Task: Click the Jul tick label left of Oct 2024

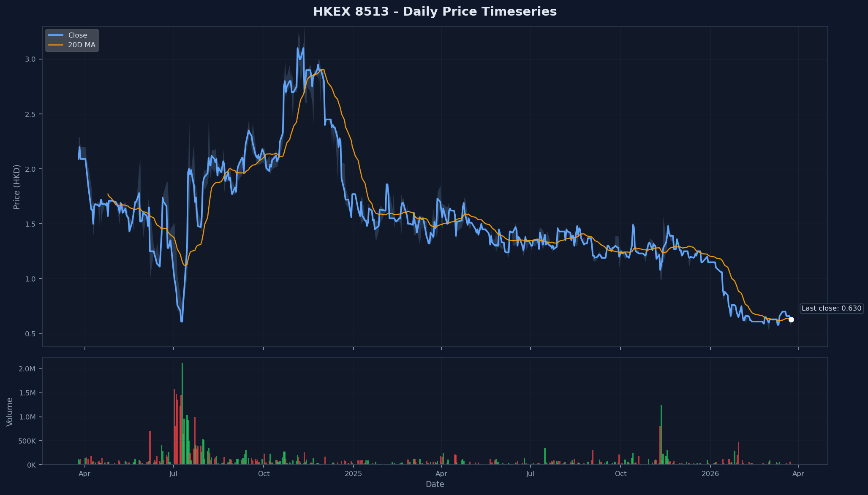Action: [x=173, y=474]
